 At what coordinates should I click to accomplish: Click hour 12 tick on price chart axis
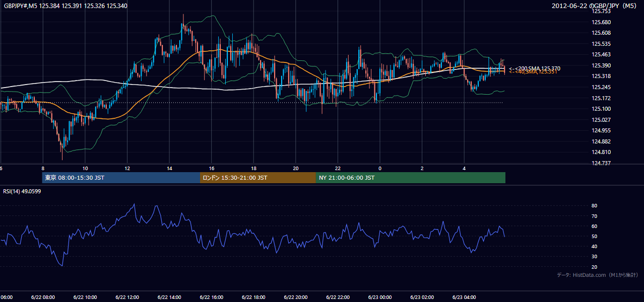pyautogui.click(x=127, y=169)
